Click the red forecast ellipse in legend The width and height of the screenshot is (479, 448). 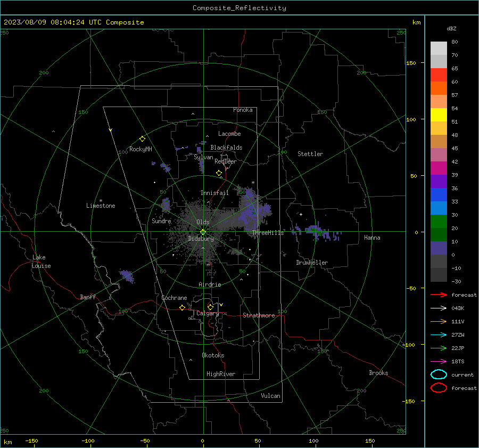pos(439,388)
